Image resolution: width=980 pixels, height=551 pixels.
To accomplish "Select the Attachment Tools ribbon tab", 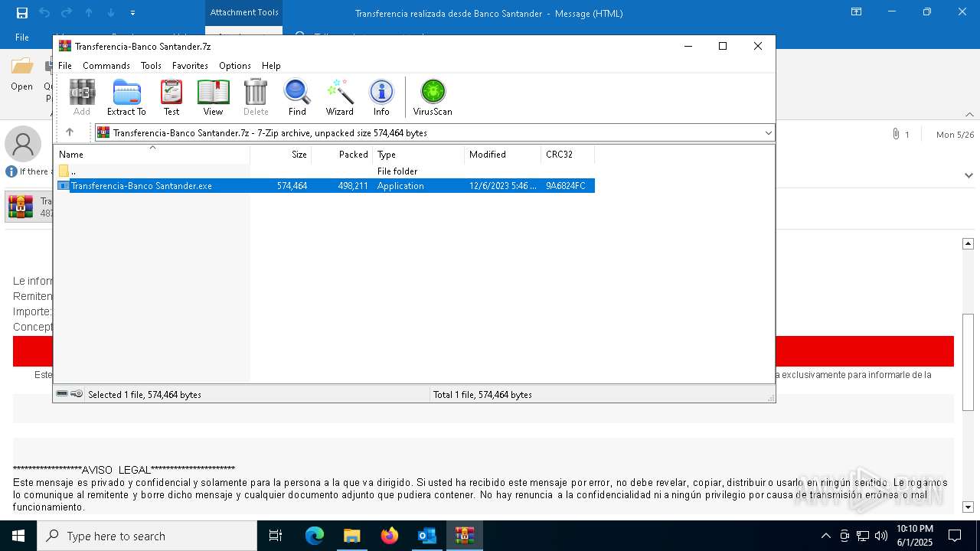I will (244, 12).
